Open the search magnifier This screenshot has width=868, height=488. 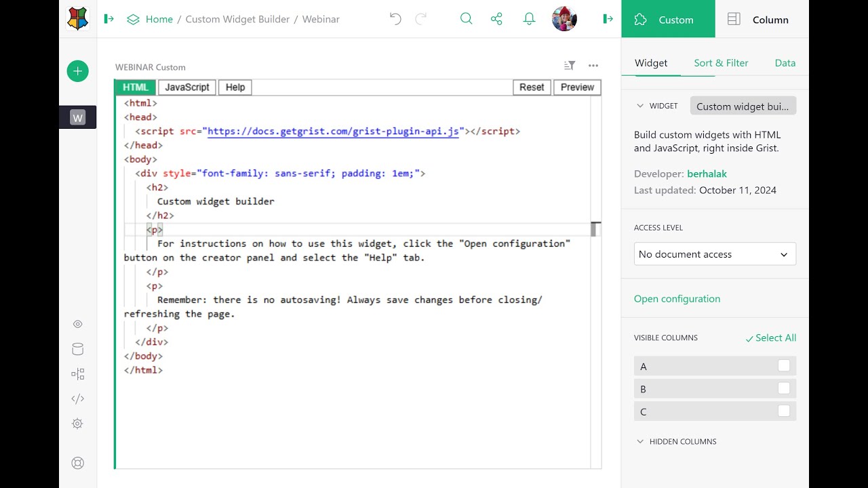point(466,19)
